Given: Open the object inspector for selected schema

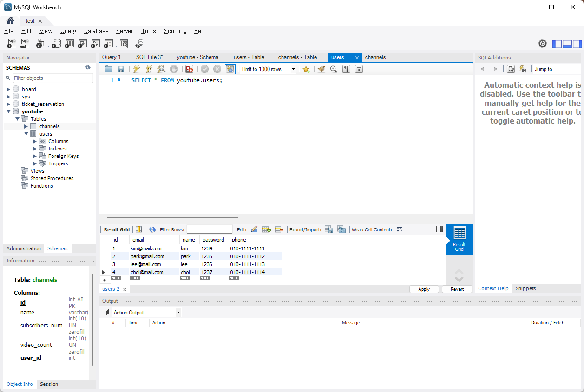Looking at the screenshot, I should click(x=40, y=44).
